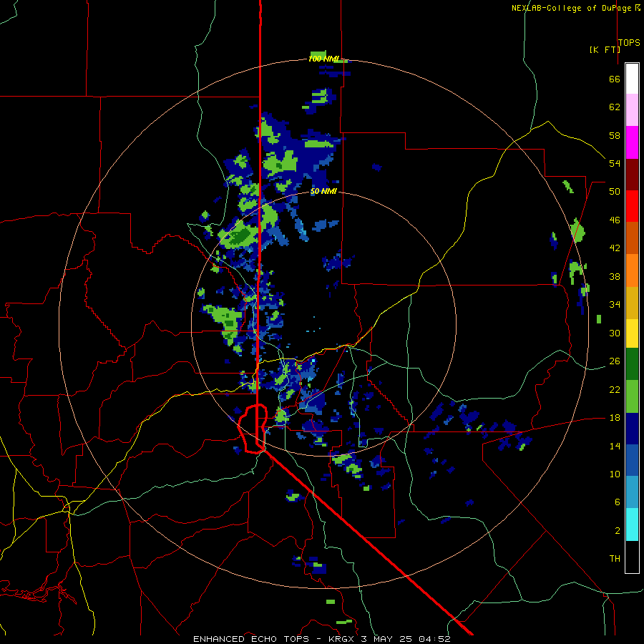Click the cyan legend swatch
644x644 pixels.
632,525
